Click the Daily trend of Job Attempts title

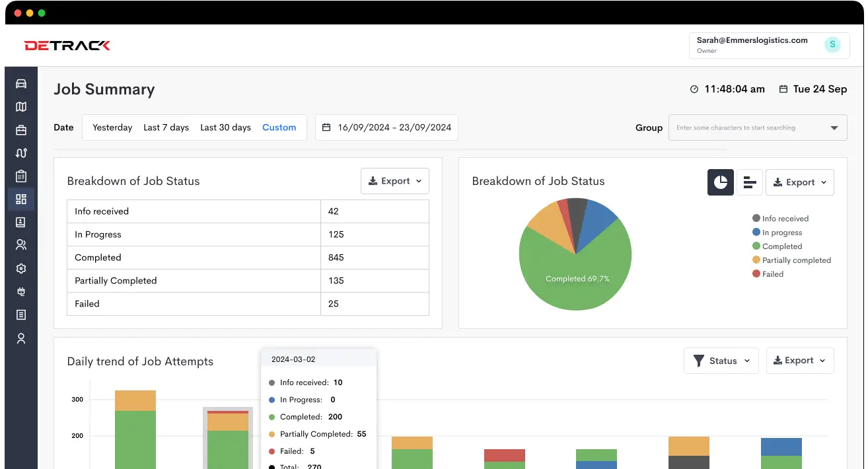point(140,361)
